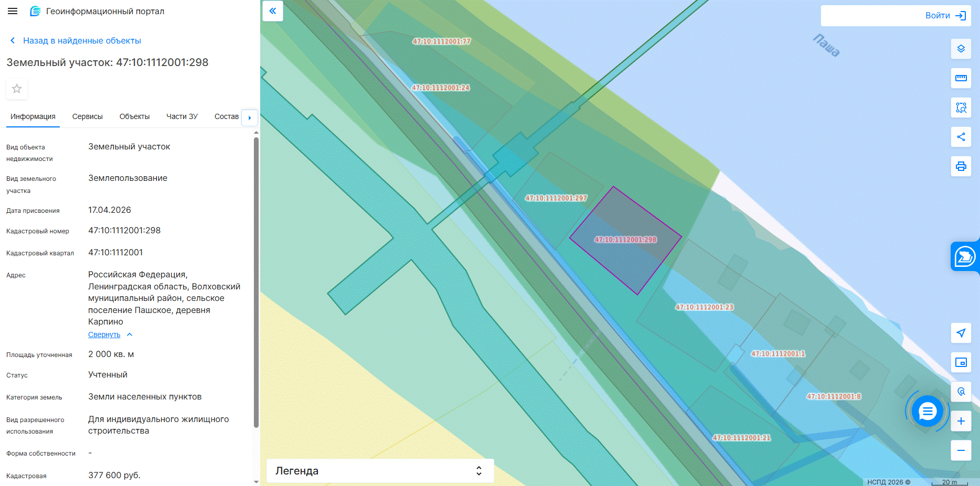The image size is (980, 486).
Task: Share the current map view
Action: point(961,137)
